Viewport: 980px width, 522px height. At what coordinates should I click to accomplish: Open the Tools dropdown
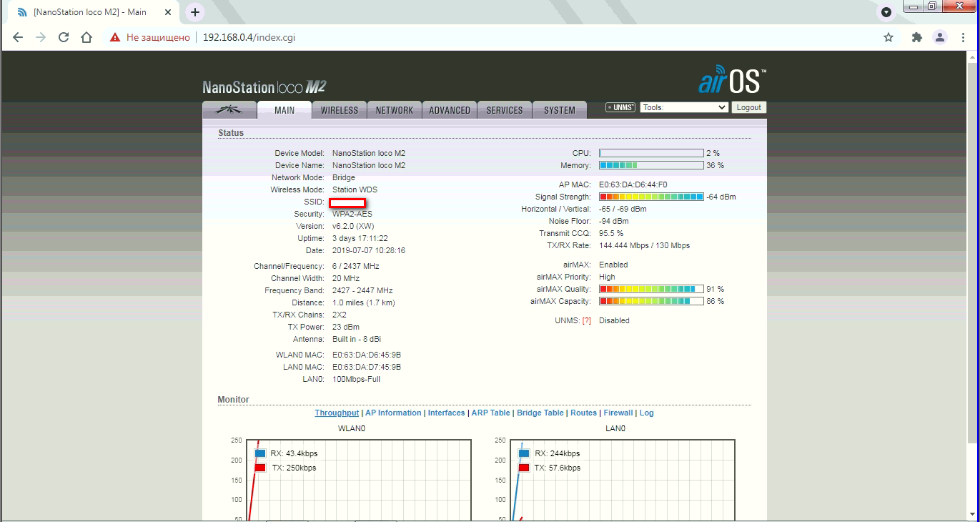[x=684, y=107]
